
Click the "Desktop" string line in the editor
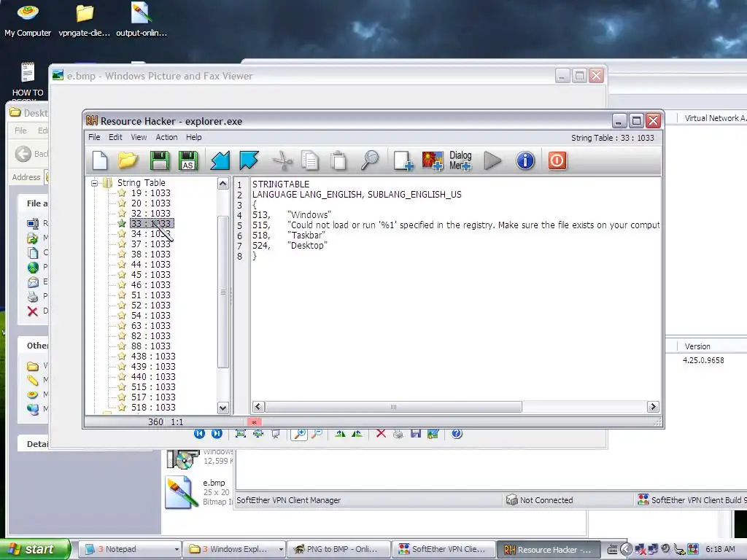290,246
